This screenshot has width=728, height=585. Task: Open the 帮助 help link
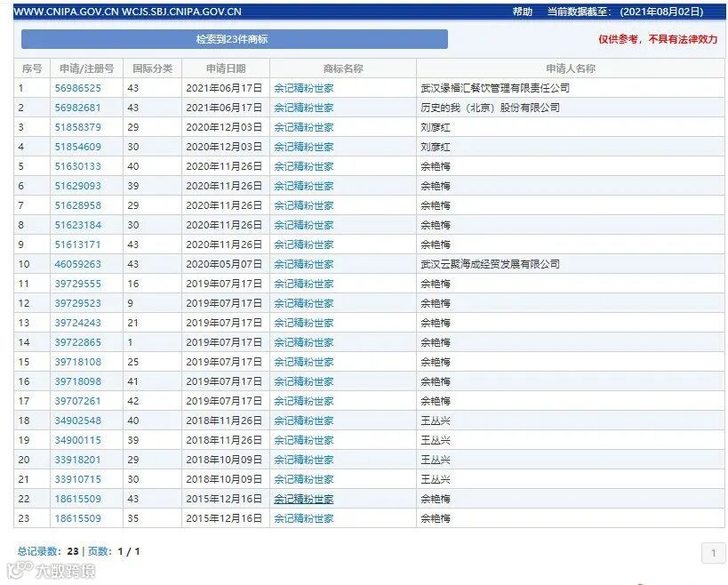point(522,12)
